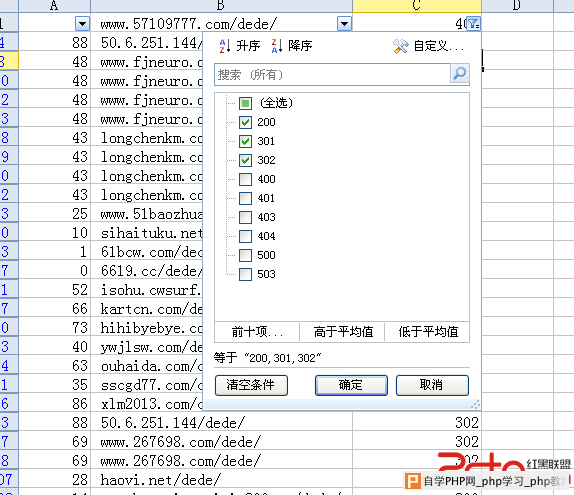Click the descending sort Z-A icon
Viewport: 574px width, 495px height.
[277, 46]
